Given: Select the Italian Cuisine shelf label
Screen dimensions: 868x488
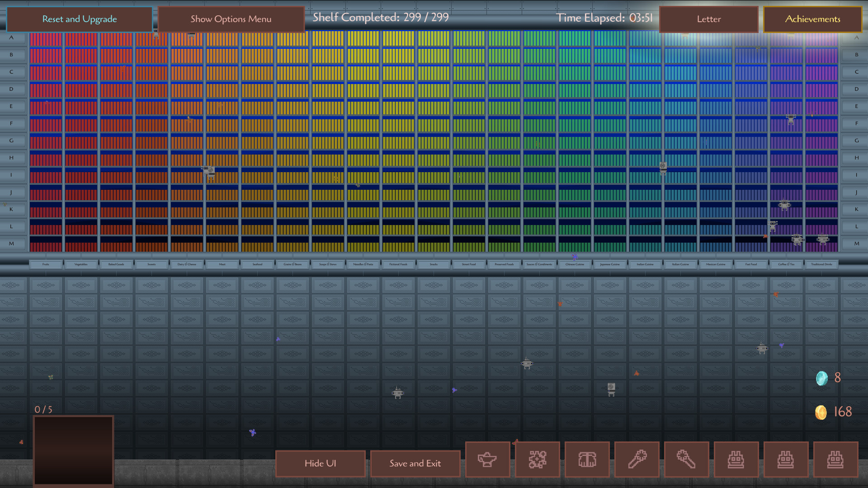Looking at the screenshot, I should [x=680, y=264].
